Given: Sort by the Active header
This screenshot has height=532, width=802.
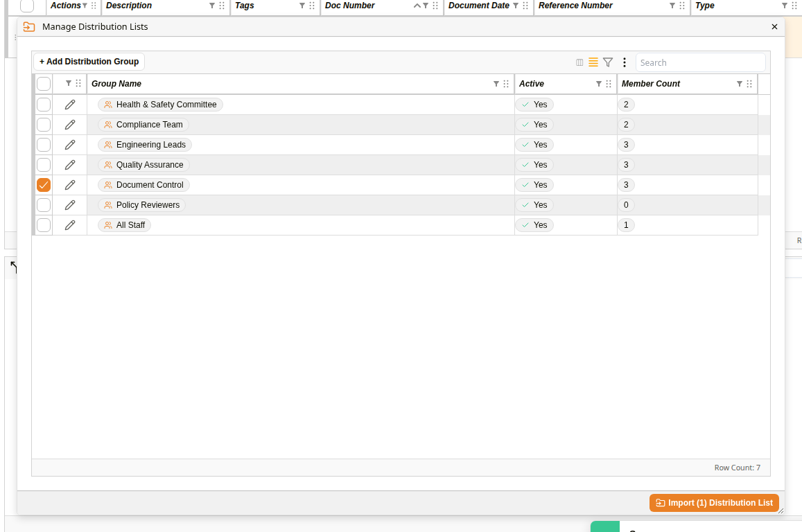Looking at the screenshot, I should point(532,84).
